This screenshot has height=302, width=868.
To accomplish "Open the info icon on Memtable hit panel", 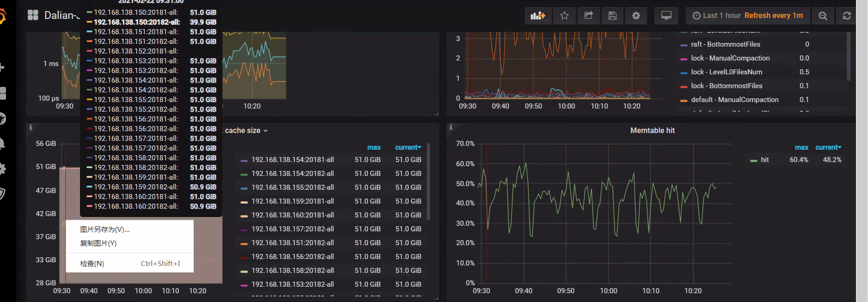I will tap(451, 127).
